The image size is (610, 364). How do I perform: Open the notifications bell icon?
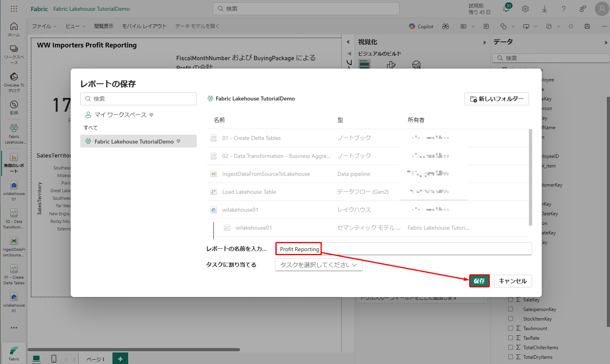point(506,9)
